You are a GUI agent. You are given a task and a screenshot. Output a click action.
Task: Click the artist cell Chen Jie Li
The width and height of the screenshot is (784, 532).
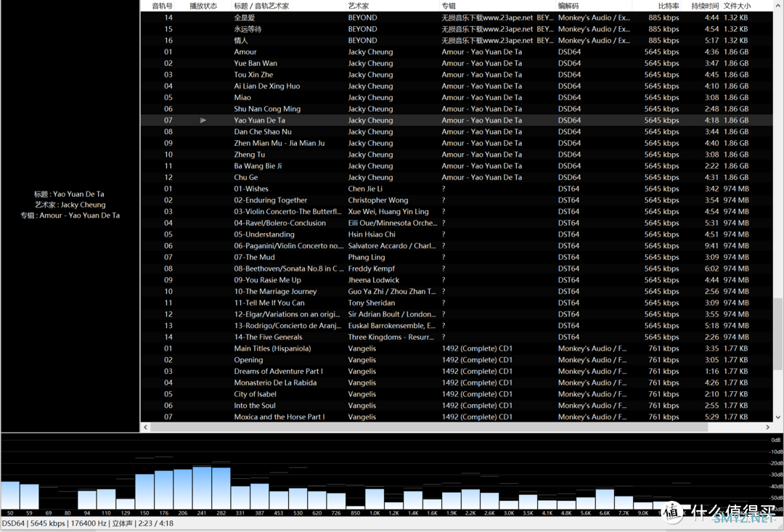point(365,189)
